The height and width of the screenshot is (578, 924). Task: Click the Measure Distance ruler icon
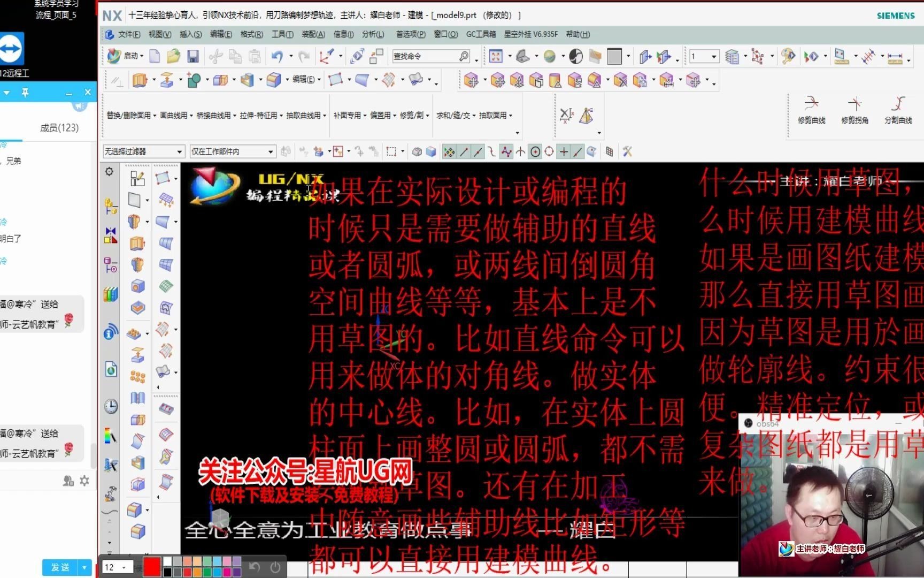pyautogui.click(x=895, y=57)
